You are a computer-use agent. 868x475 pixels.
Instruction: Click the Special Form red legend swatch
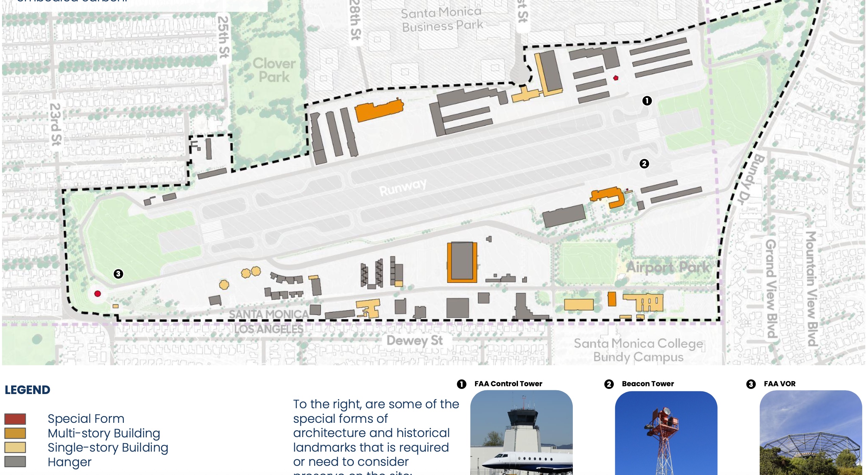(15, 419)
